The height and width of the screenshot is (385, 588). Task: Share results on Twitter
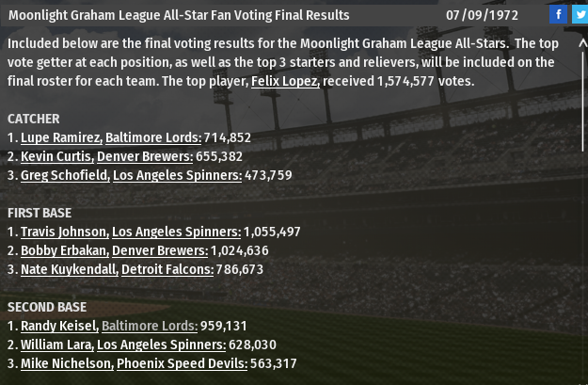click(580, 14)
